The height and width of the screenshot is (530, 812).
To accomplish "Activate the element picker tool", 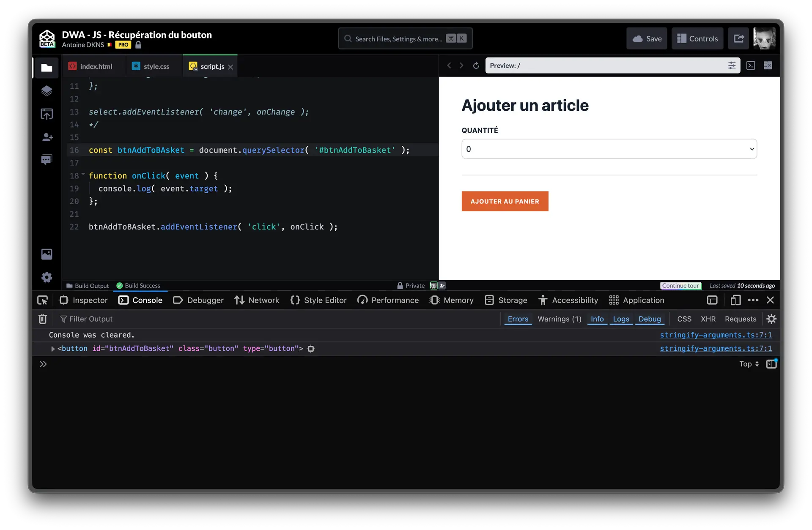I will (43, 300).
